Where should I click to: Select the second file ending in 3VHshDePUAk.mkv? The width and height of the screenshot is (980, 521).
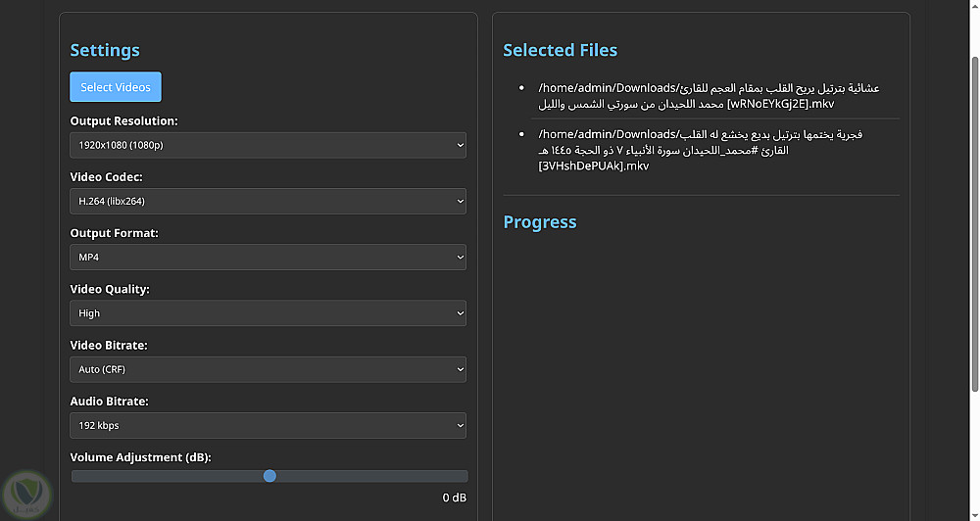coord(701,150)
